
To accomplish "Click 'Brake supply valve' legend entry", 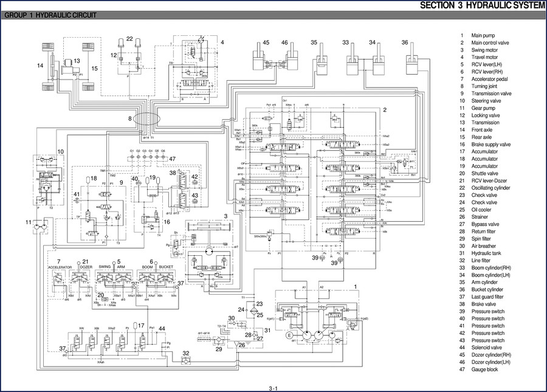I will [491, 145].
